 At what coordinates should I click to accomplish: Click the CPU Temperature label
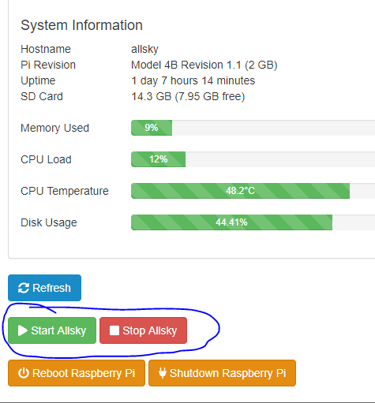(x=65, y=191)
